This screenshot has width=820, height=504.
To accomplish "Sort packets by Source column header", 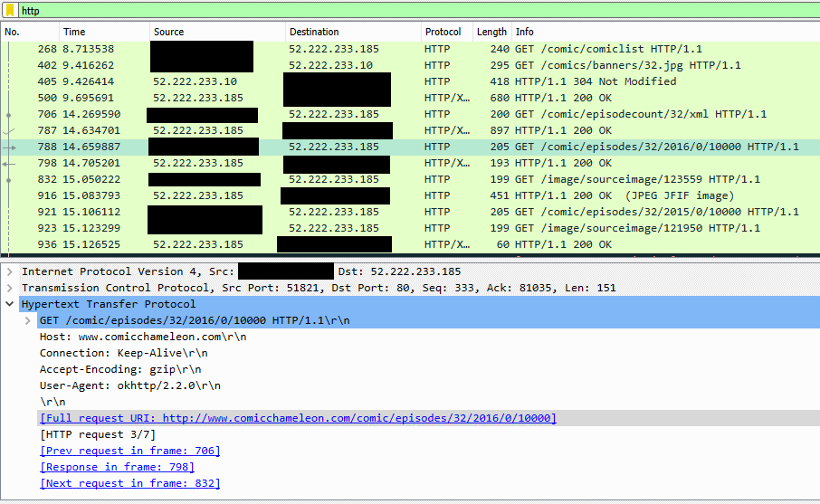I will 217,32.
